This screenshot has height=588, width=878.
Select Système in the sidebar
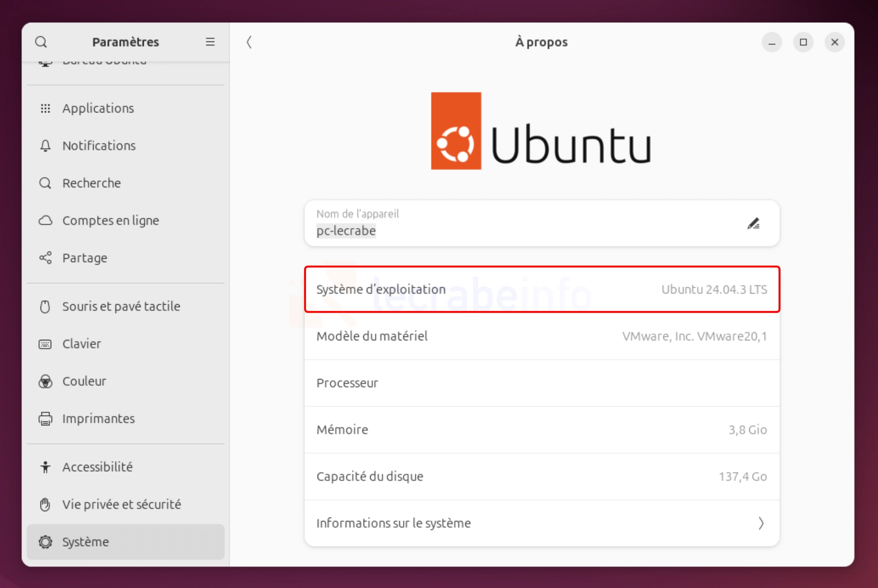(x=126, y=542)
